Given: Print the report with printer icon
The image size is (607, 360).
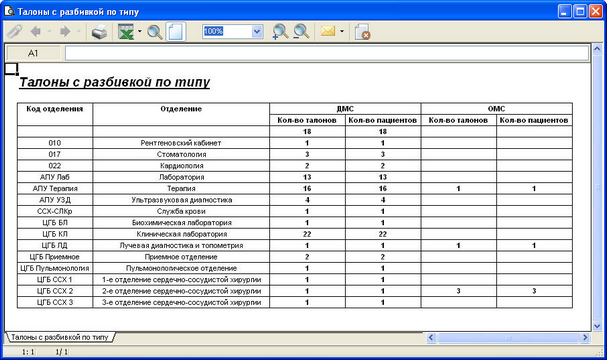Looking at the screenshot, I should click(x=100, y=32).
